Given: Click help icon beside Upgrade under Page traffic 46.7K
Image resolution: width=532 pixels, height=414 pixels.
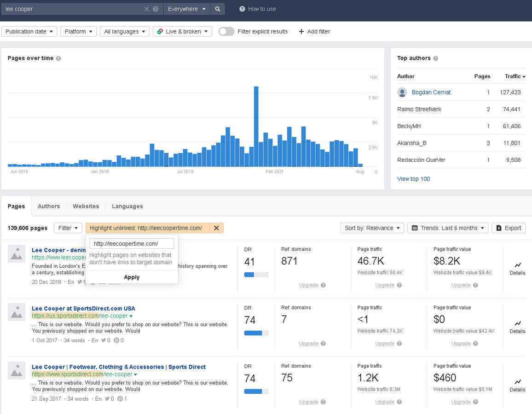Looking at the screenshot, I should point(399,285).
